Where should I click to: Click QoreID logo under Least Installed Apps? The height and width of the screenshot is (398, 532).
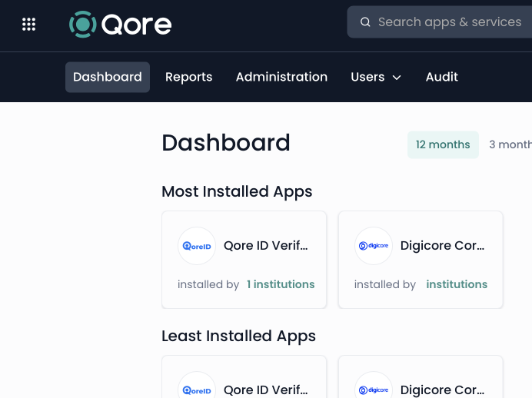(x=197, y=387)
